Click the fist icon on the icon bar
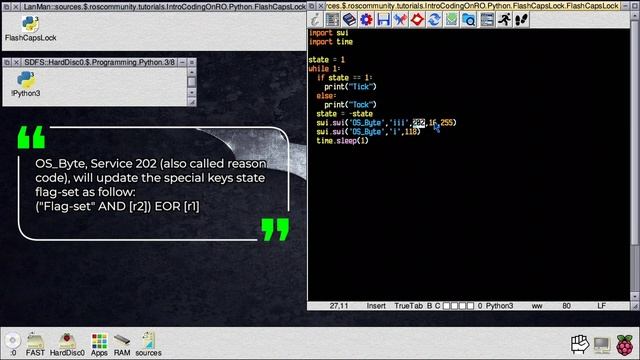The image size is (640, 360). point(580,344)
